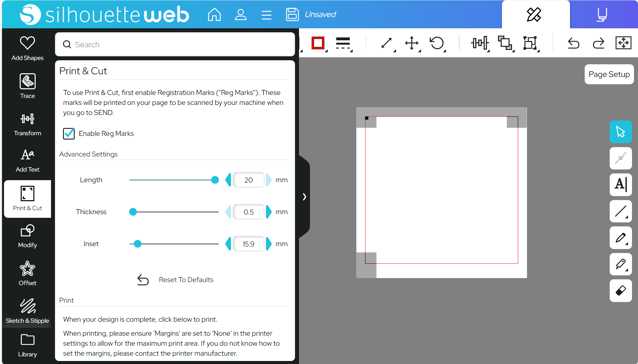This screenshot has height=364, width=638.
Task: Open the line style dropdown
Action: tap(344, 43)
